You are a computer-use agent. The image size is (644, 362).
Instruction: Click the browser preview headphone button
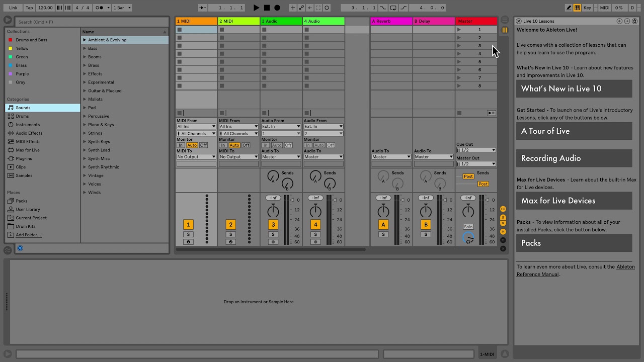point(20,248)
